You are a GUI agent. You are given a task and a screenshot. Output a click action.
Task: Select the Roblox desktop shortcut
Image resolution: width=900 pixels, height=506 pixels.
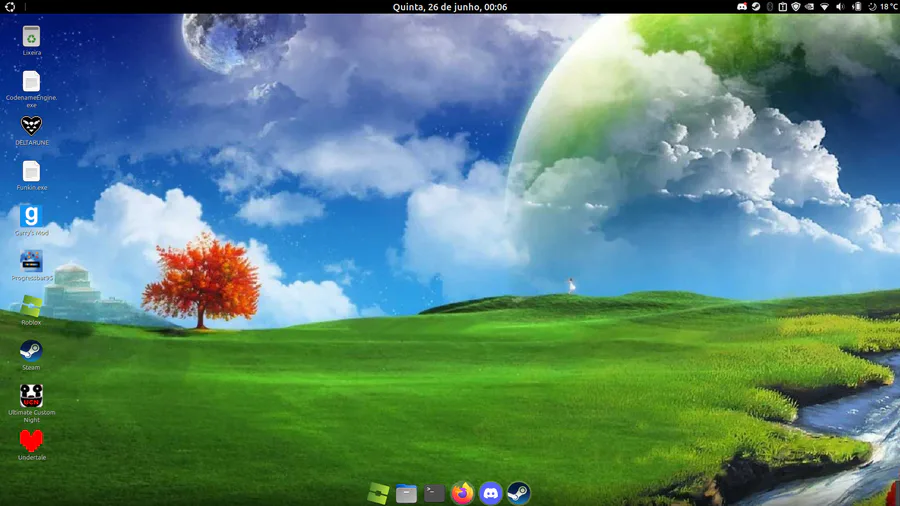(31, 306)
